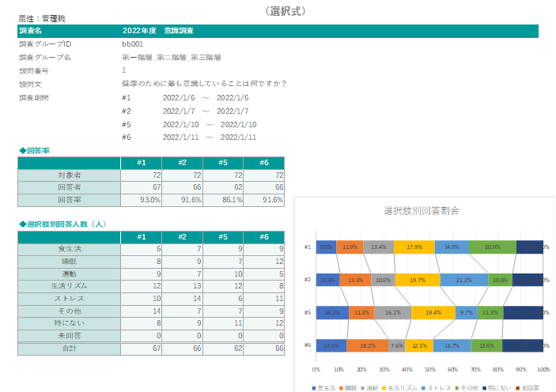Click the 睡眠 legend color swatch
Viewport: 556px width, 392px height.
click(x=341, y=388)
